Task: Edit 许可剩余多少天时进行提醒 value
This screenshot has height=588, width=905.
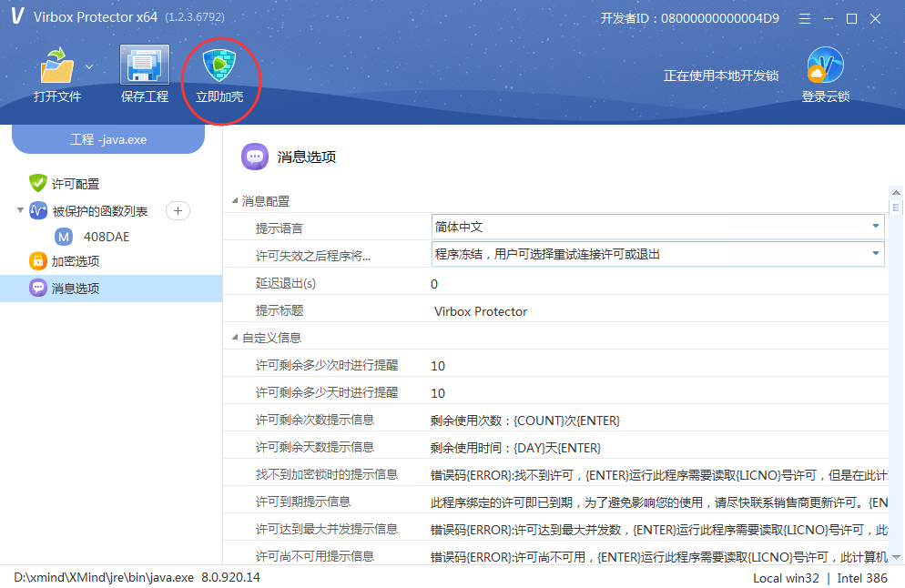Action: (658, 393)
